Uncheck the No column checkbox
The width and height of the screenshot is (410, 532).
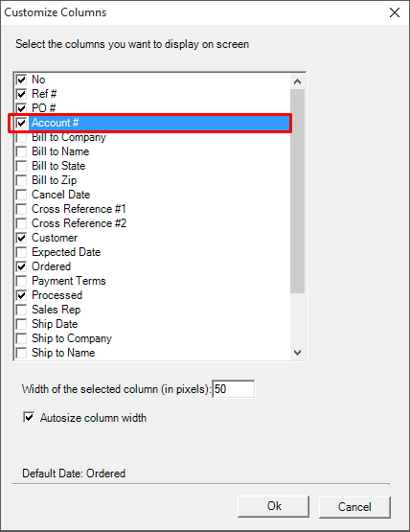tap(21, 80)
